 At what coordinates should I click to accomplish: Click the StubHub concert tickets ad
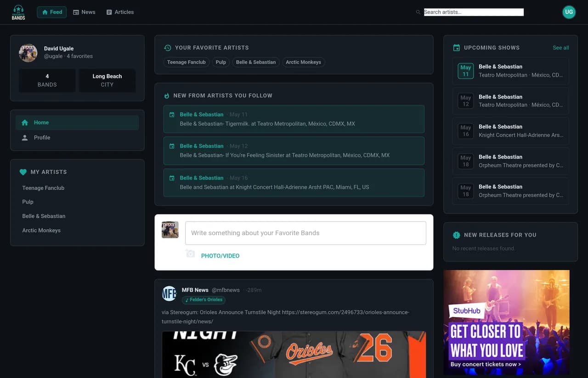click(507, 322)
